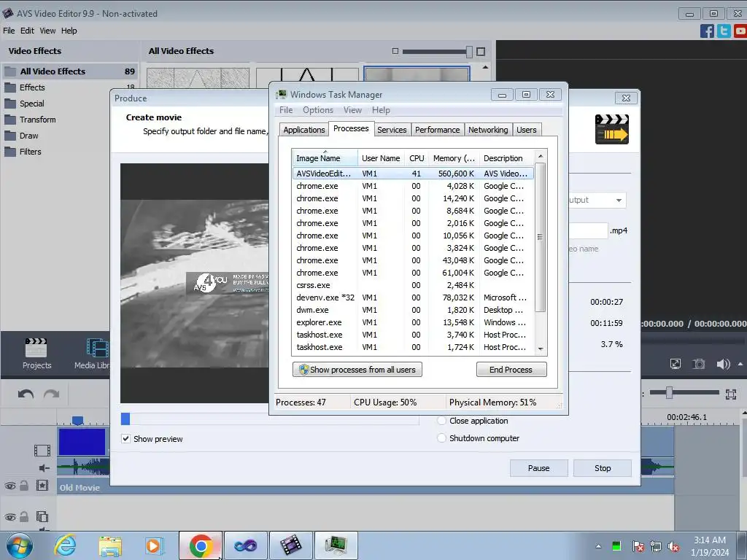
Task: Click the video effects track star icon
Action: pyautogui.click(x=42, y=486)
